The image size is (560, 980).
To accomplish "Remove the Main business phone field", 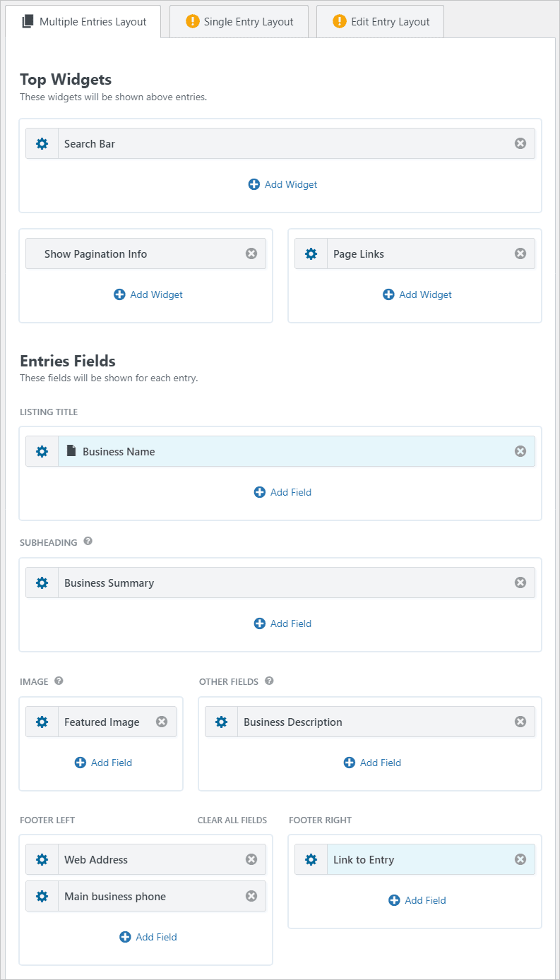I will click(x=251, y=896).
